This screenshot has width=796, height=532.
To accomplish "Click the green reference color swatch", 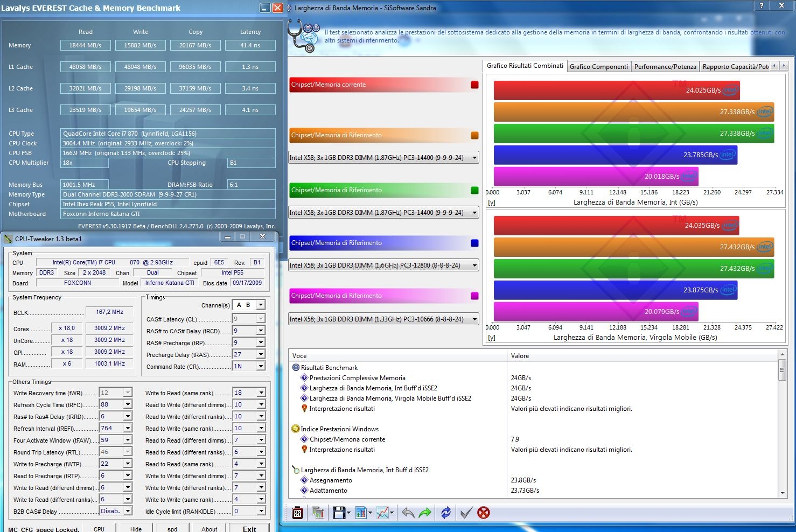I will (474, 190).
